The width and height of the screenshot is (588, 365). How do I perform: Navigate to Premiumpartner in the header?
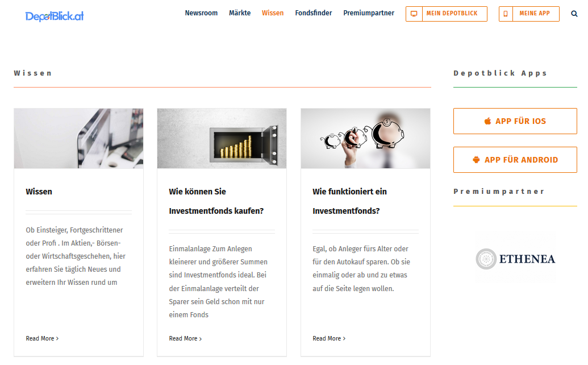(x=369, y=13)
